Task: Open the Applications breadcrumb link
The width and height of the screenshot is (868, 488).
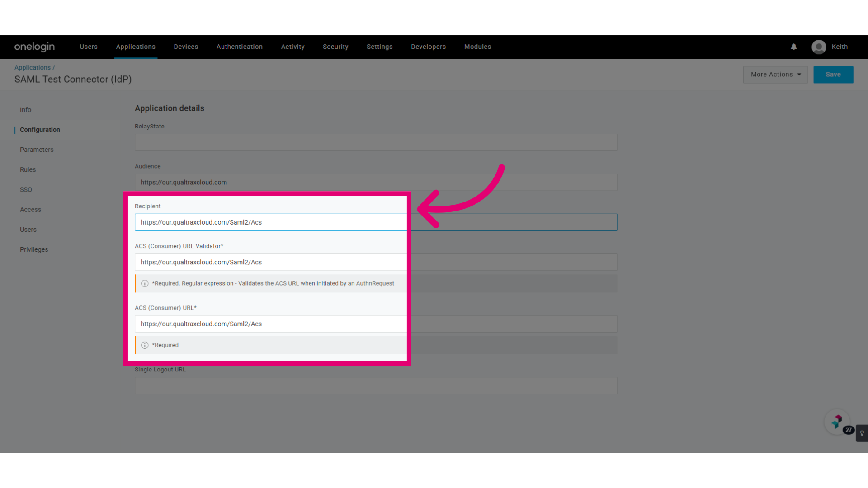Action: coord(33,67)
